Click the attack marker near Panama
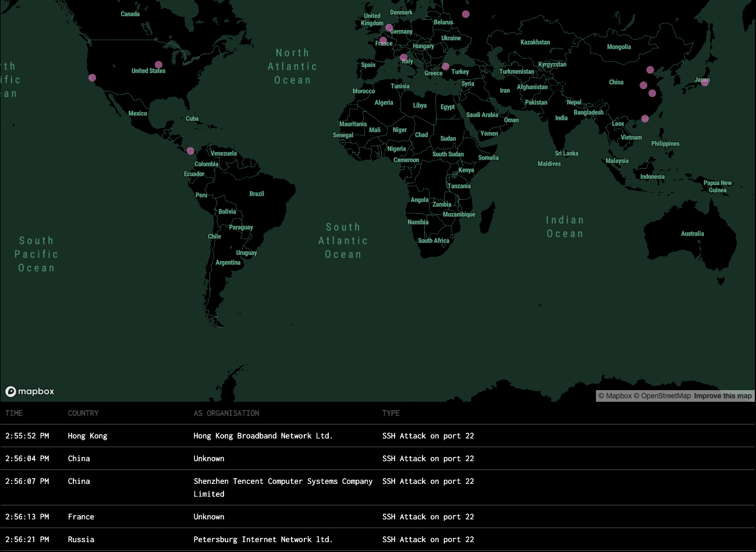This screenshot has width=756, height=552. [x=190, y=151]
